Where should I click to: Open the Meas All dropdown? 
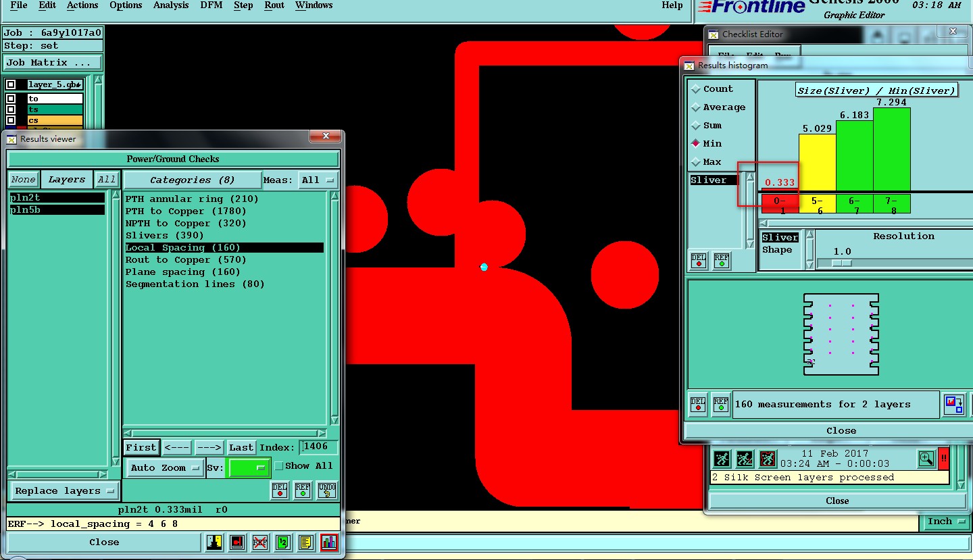click(319, 180)
